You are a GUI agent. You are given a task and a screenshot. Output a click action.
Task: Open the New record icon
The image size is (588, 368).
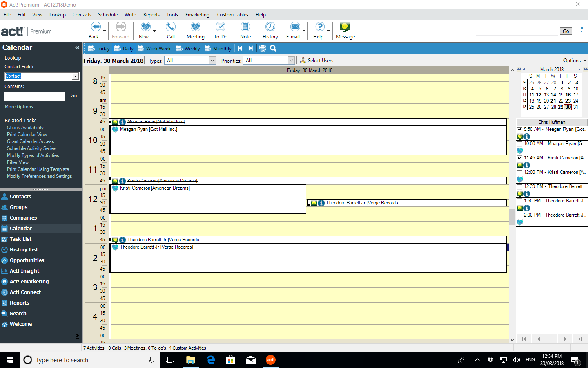point(145,27)
